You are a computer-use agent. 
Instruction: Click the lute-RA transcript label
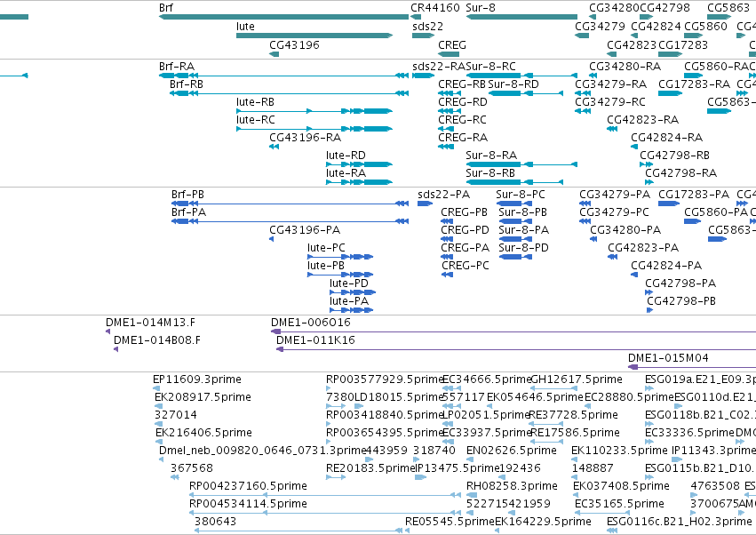pos(346,173)
